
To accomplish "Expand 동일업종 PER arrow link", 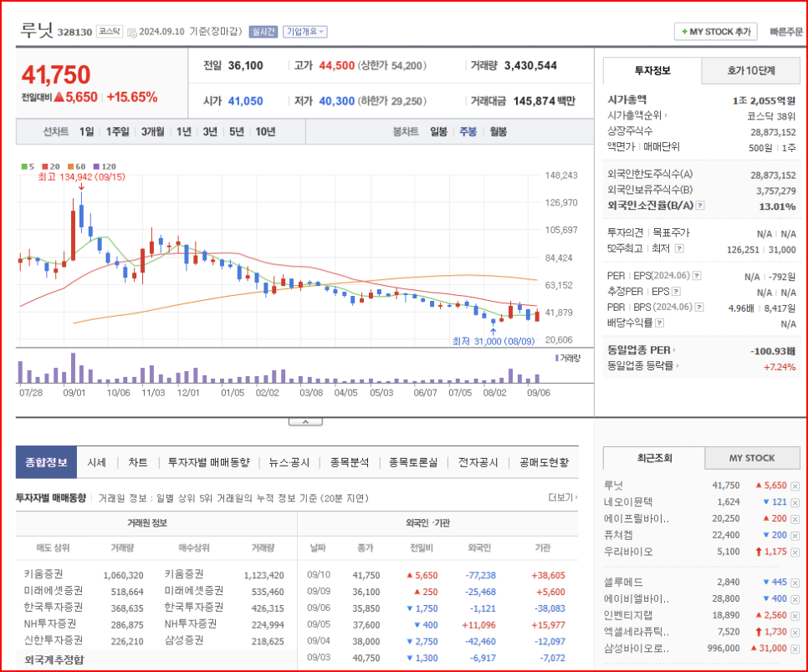I will (x=642, y=350).
